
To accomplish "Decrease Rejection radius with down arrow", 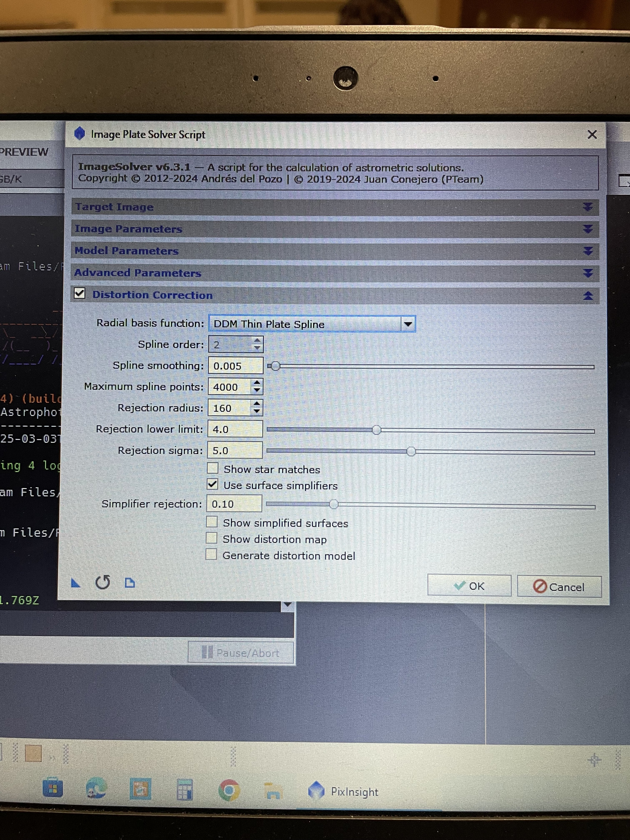I will 257,411.
